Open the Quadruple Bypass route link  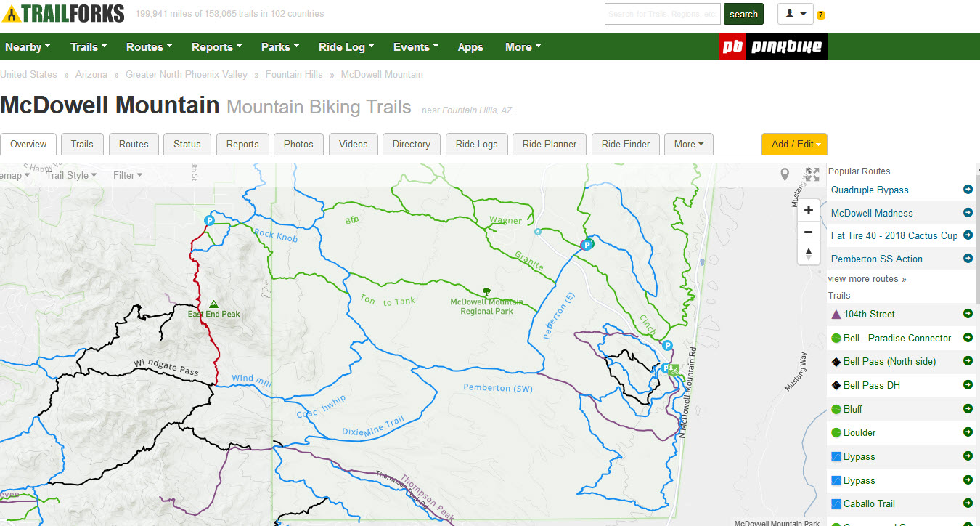870,190
